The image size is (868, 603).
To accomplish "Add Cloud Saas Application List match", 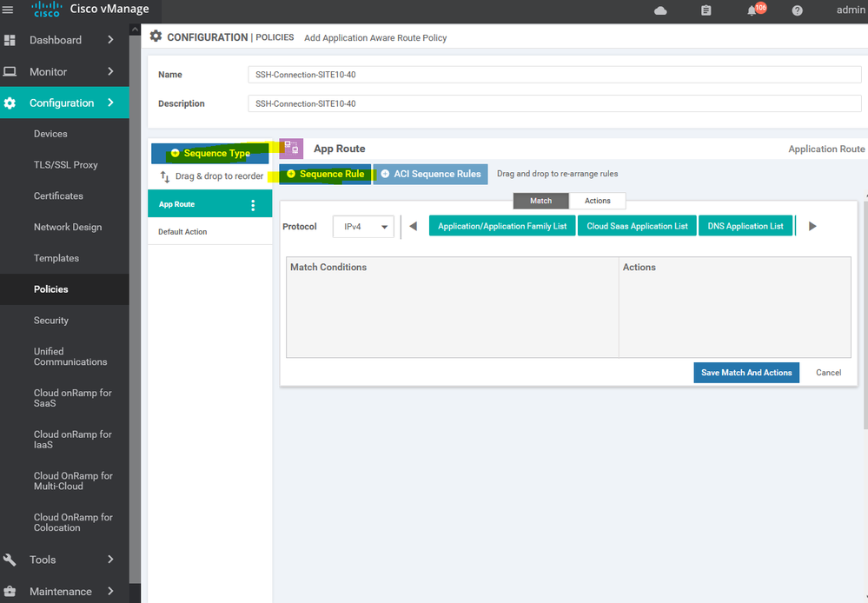I will (637, 226).
